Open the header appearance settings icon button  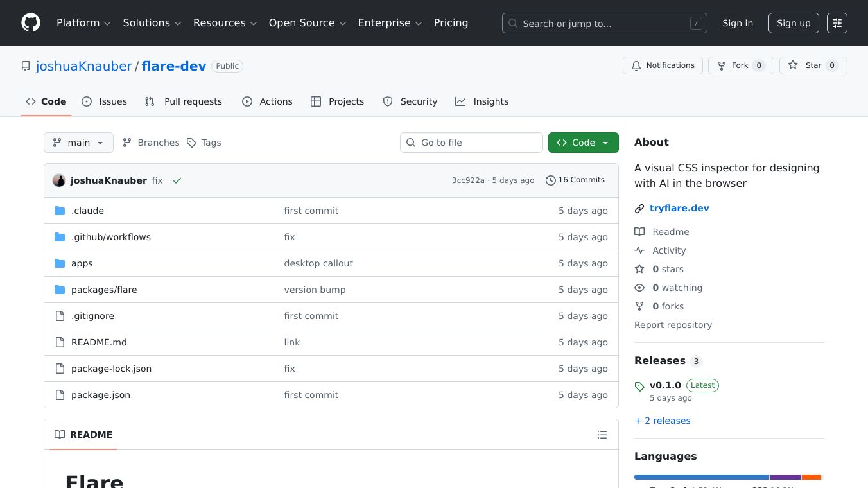click(837, 23)
